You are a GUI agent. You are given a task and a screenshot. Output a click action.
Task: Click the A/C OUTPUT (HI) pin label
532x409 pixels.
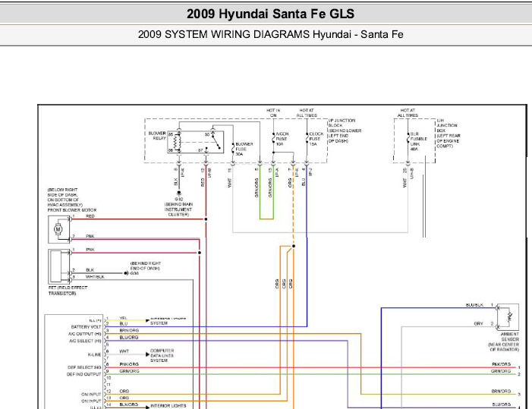[85, 334]
